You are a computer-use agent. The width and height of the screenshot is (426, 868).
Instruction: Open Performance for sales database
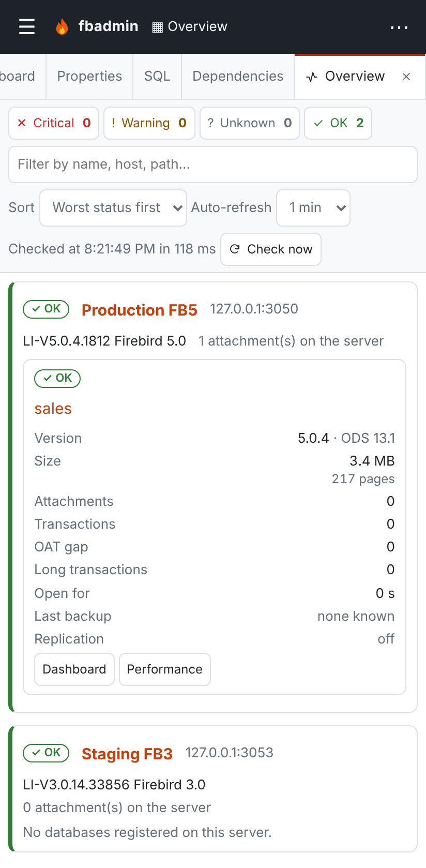165,669
